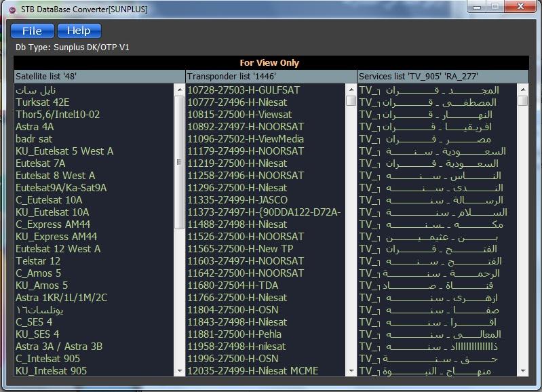Click the Satellite list '48' header

click(x=100, y=77)
